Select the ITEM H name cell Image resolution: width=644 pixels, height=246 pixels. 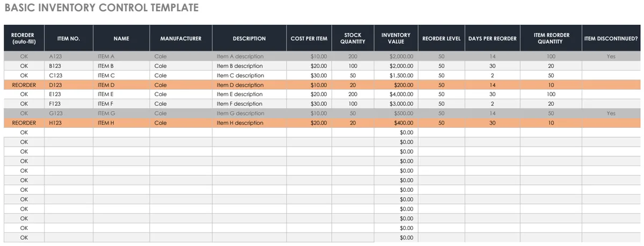pos(121,123)
